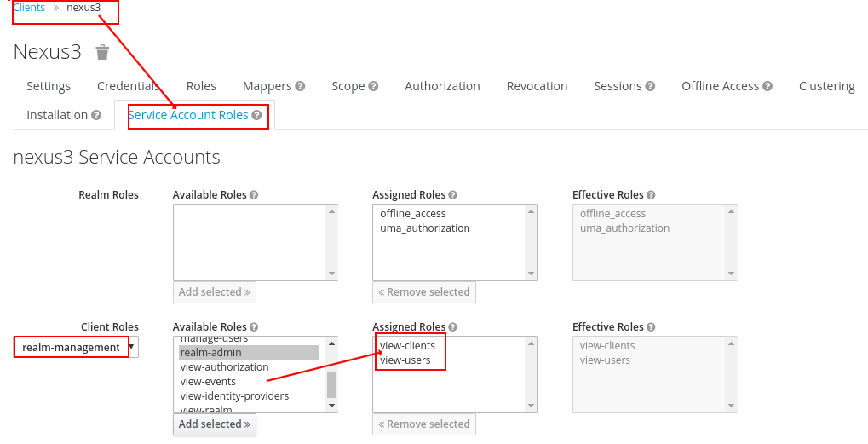Open the Installation tab

57,115
